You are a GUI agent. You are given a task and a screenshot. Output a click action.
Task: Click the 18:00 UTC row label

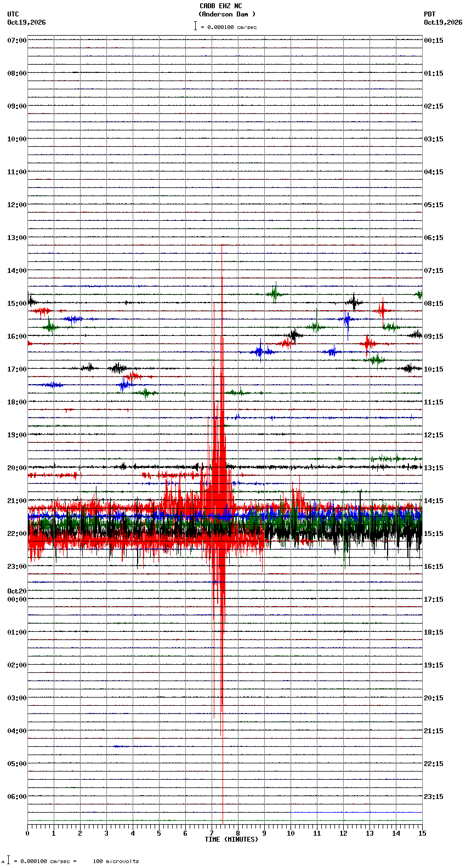[x=17, y=402]
